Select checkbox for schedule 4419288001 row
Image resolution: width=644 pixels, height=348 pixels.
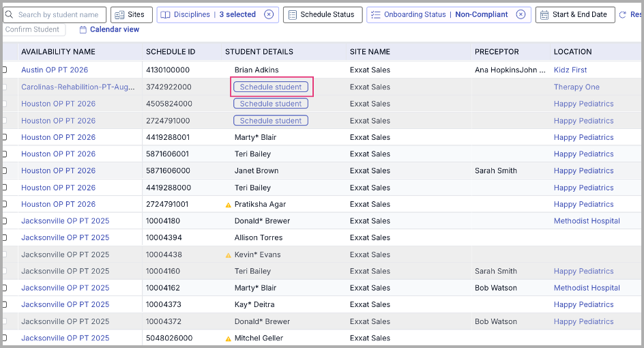coord(5,137)
